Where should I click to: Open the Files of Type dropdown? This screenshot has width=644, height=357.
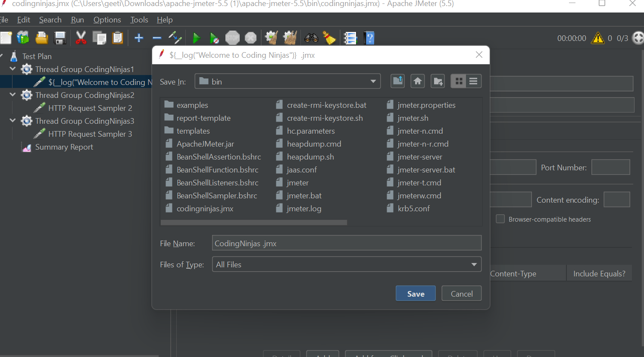point(473,264)
